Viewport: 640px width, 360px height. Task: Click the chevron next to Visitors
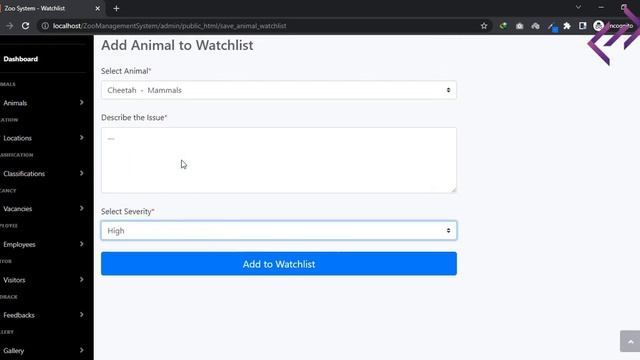click(x=82, y=279)
